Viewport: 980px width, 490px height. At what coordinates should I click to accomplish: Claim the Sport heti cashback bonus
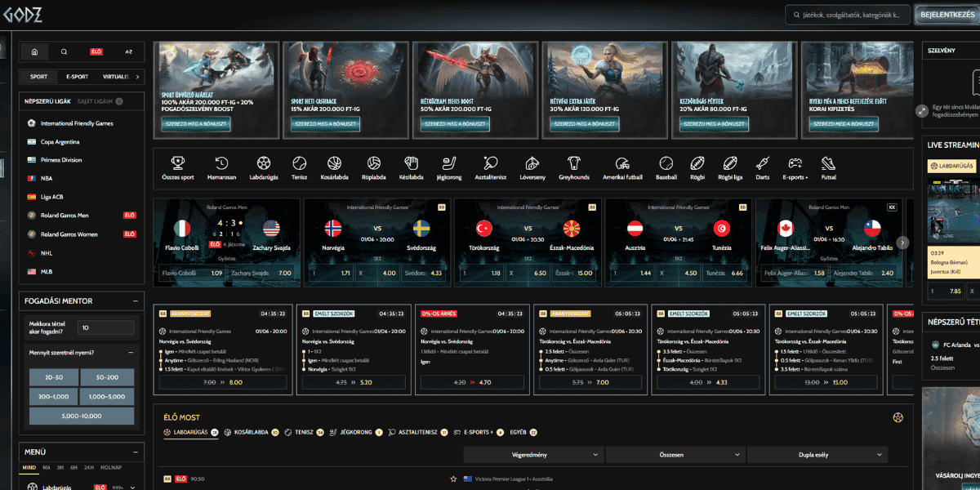[326, 124]
